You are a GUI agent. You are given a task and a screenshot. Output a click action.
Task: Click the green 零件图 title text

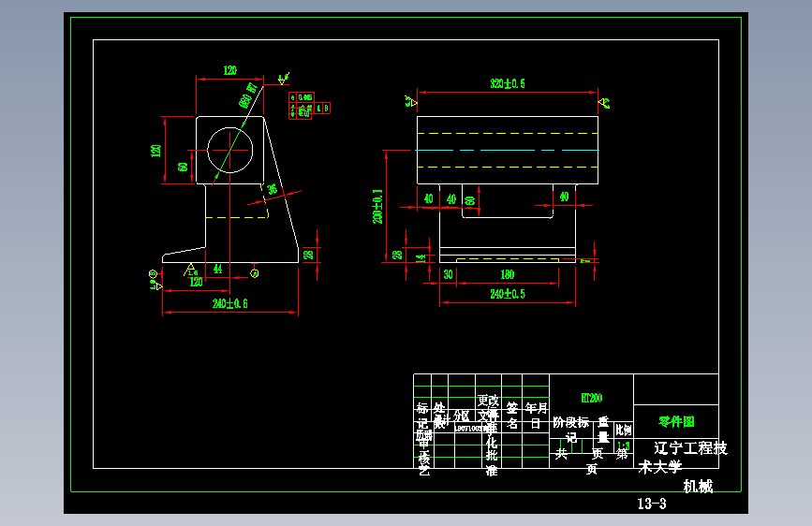[x=676, y=421]
